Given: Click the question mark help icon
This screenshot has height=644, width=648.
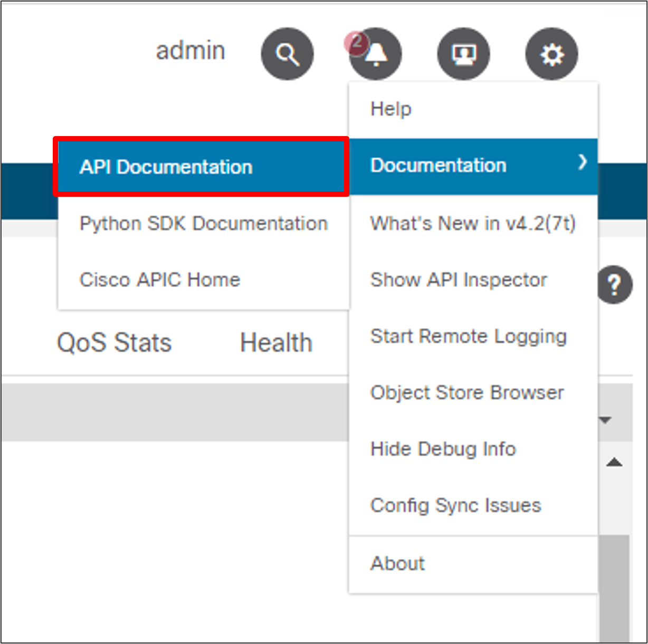Looking at the screenshot, I should pyautogui.click(x=614, y=285).
